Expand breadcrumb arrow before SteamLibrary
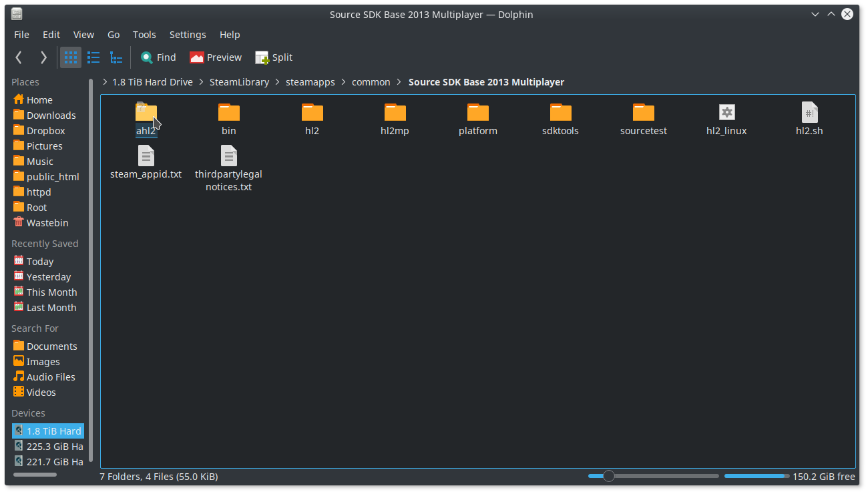This screenshot has width=868, height=494. click(x=201, y=82)
